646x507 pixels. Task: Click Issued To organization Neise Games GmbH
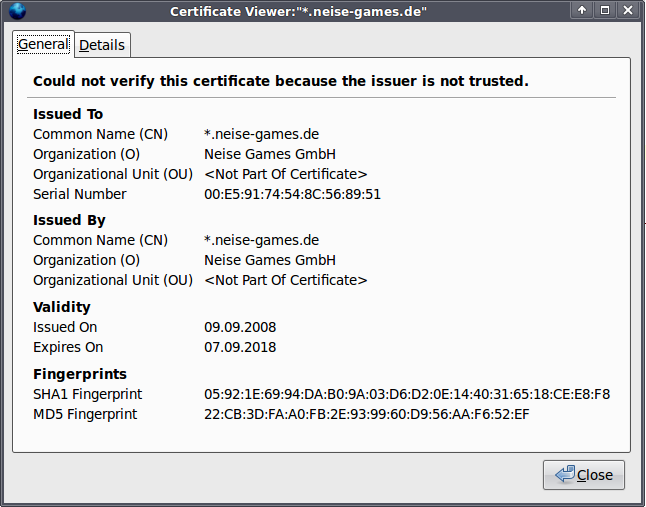click(270, 154)
